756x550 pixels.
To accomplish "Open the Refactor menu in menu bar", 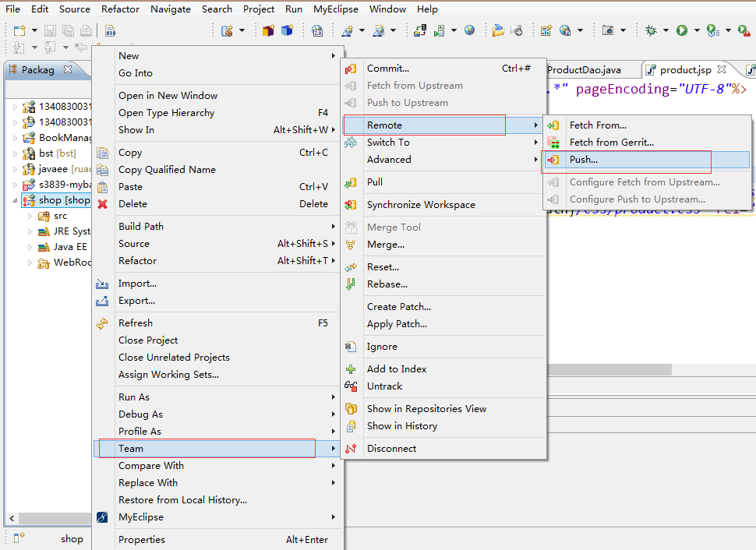I will [x=120, y=9].
